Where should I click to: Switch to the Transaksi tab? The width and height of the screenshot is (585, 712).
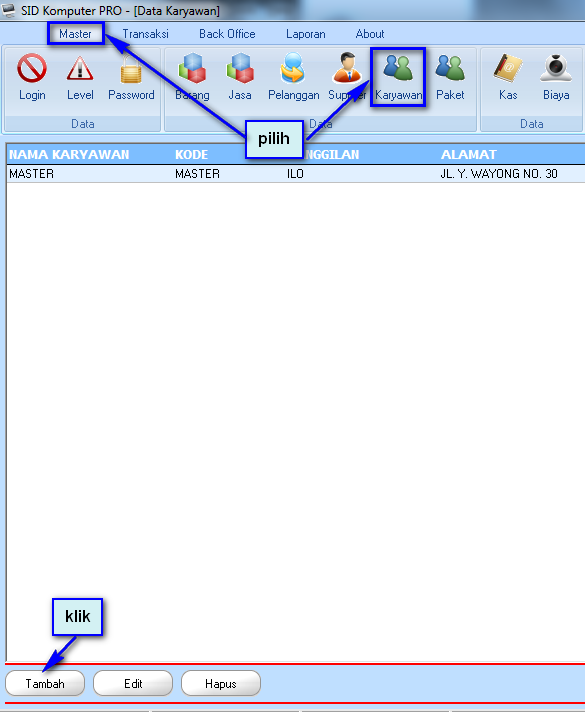point(145,34)
